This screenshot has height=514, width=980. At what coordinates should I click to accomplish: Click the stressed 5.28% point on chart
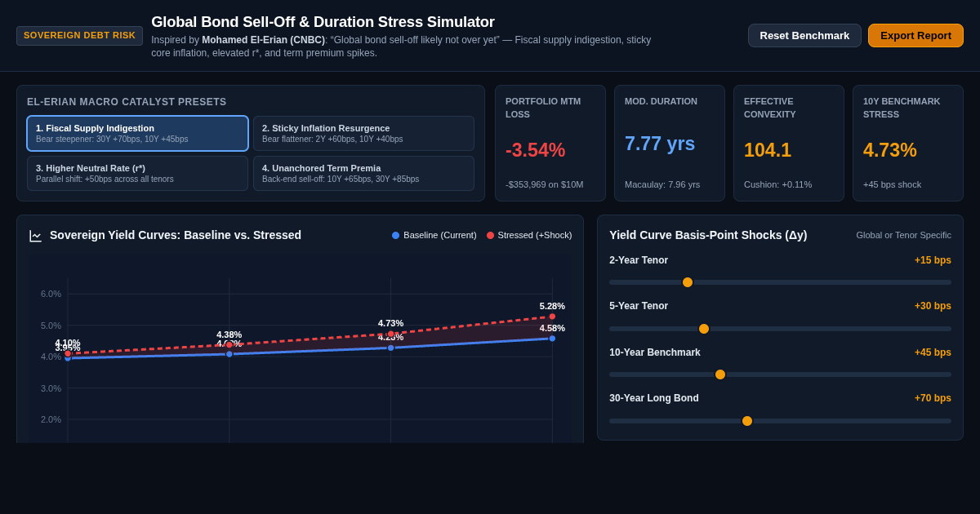click(x=552, y=317)
